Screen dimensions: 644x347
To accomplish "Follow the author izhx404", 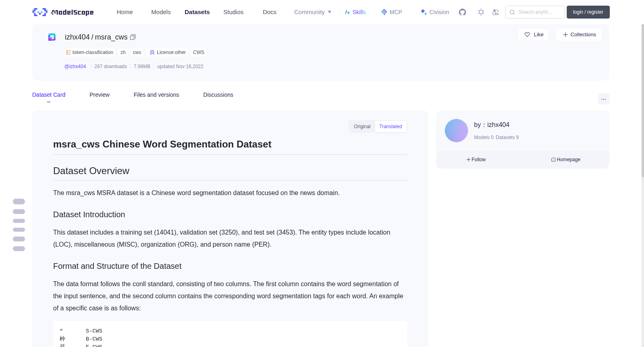I will (x=476, y=160).
